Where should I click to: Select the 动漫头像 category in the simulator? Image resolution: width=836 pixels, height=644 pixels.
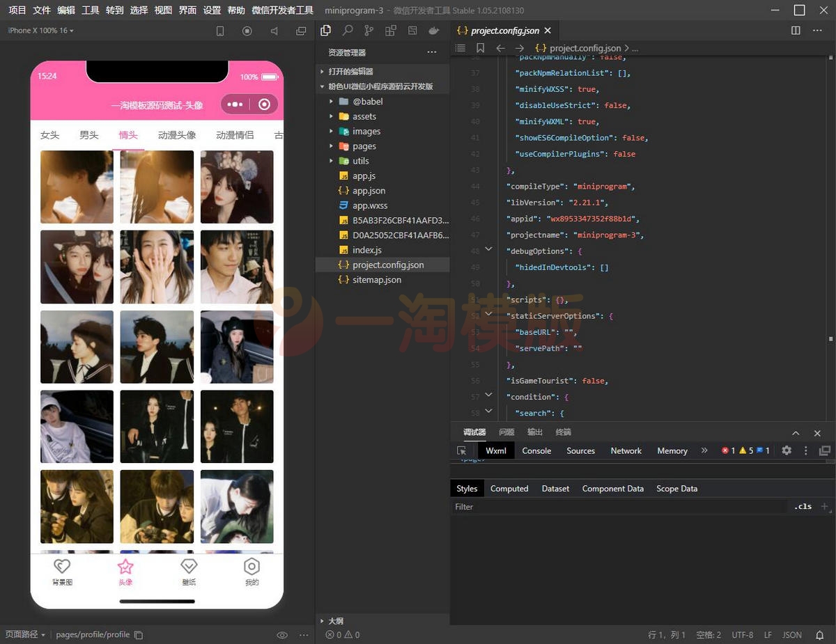coord(176,135)
